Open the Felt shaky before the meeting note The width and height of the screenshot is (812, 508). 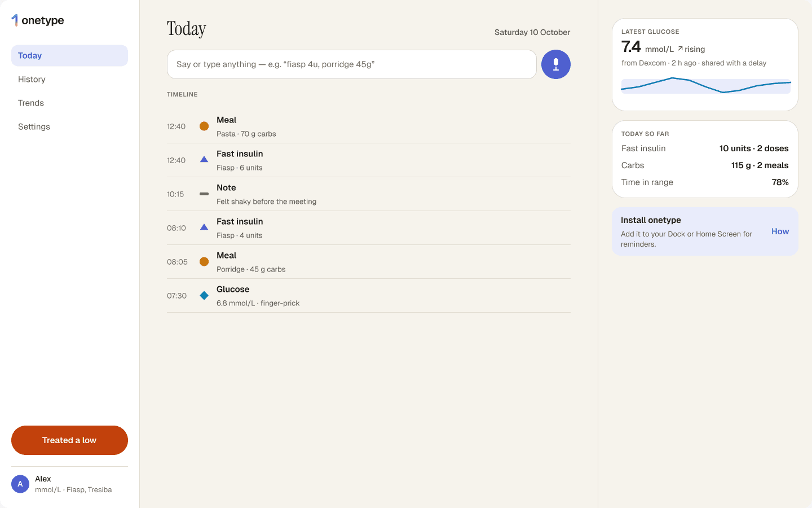point(369,194)
